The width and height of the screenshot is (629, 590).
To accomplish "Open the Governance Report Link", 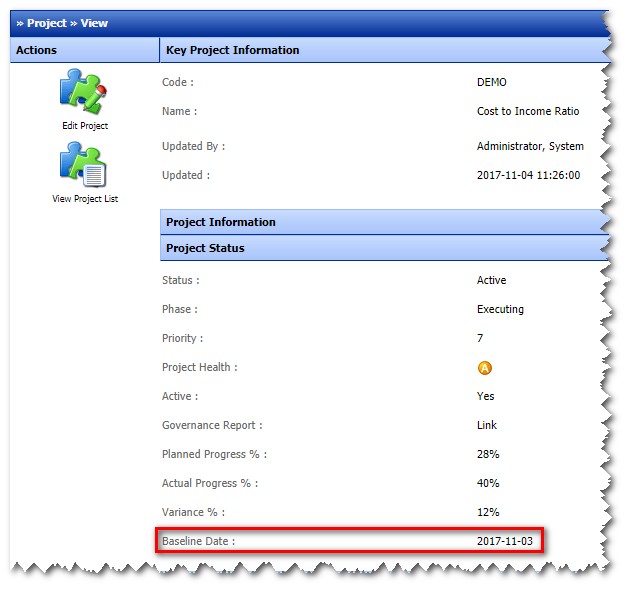I will click(487, 425).
